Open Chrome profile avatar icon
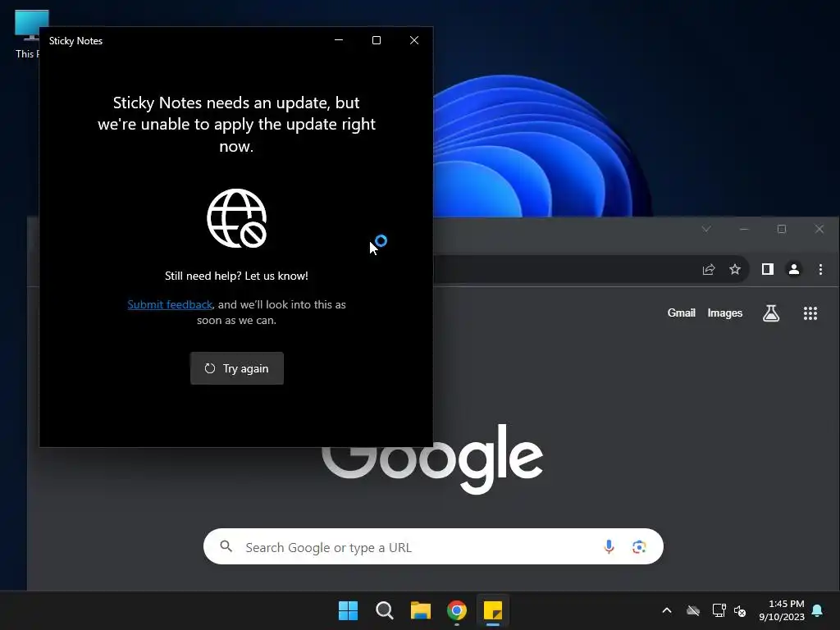The width and height of the screenshot is (840, 630). [x=794, y=269]
